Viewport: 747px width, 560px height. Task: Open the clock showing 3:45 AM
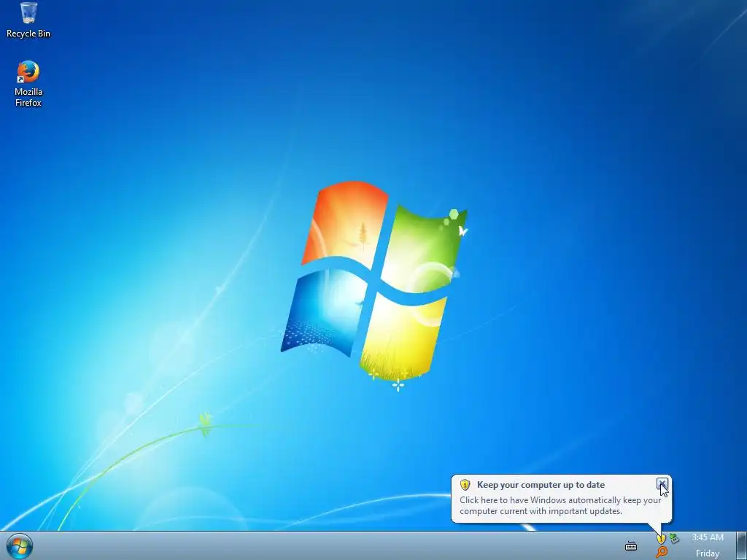point(708,537)
